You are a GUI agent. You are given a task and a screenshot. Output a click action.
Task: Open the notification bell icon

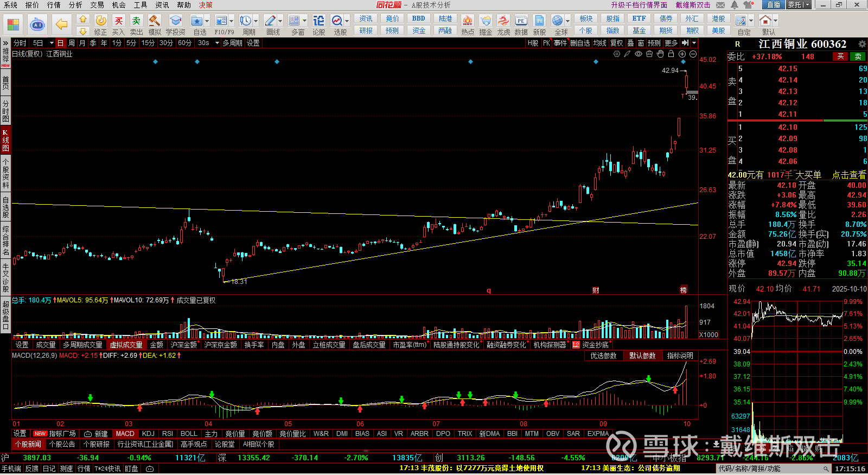click(x=735, y=5)
